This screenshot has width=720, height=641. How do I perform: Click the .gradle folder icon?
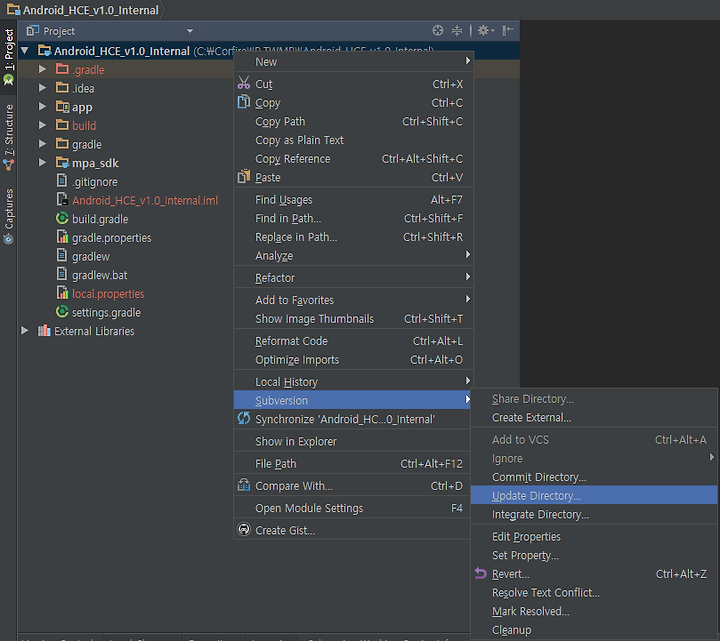[x=62, y=69]
